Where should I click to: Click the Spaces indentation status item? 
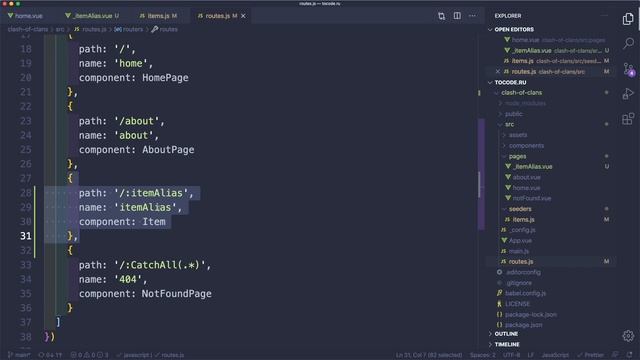tap(482, 355)
